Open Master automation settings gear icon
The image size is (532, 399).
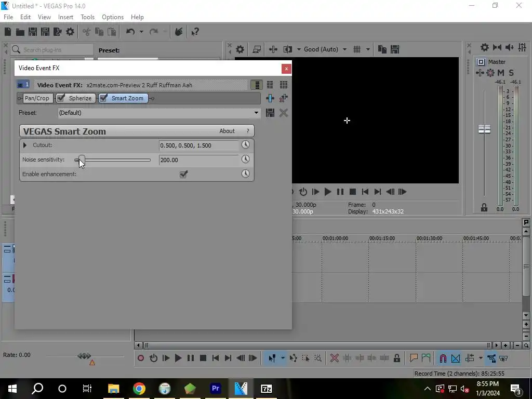pos(490,73)
